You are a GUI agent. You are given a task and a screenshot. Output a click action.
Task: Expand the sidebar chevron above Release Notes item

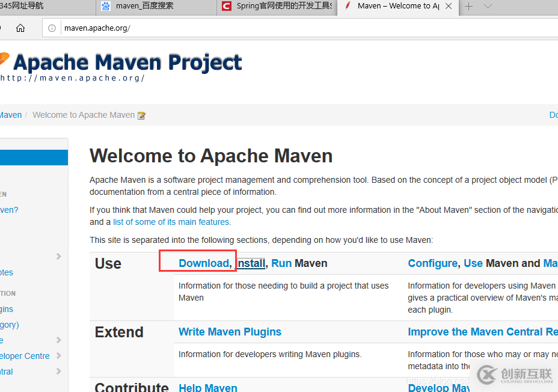(x=59, y=257)
